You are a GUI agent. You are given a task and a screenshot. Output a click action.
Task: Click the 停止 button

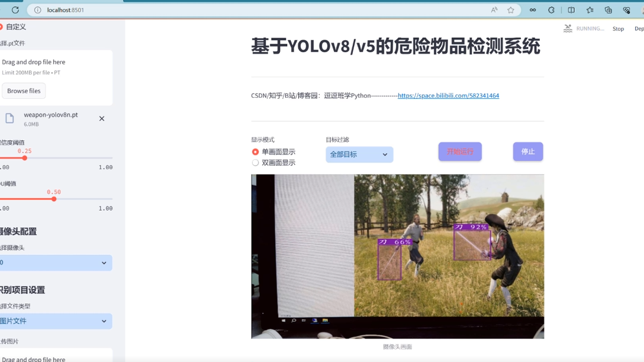[528, 151]
